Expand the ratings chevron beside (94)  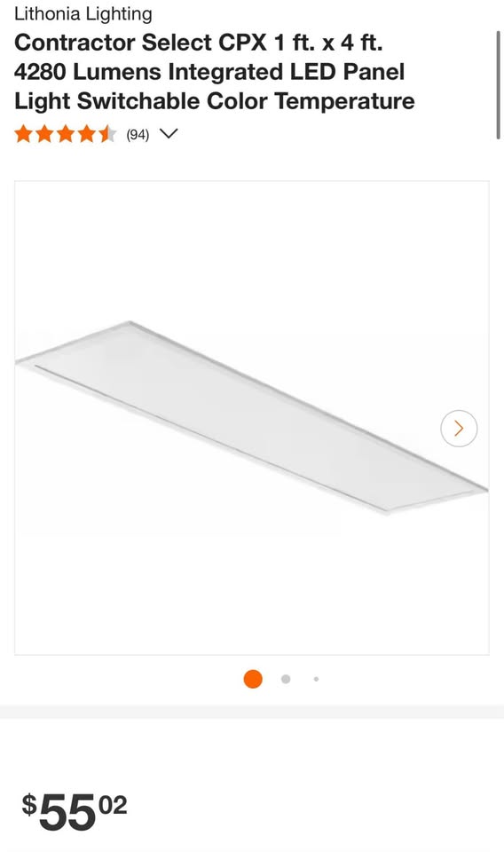(169, 134)
